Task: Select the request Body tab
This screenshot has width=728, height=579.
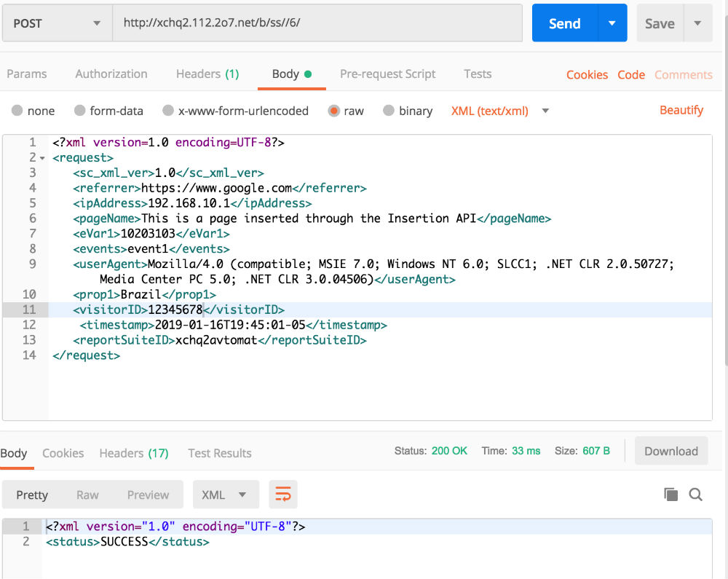Action: click(x=292, y=74)
